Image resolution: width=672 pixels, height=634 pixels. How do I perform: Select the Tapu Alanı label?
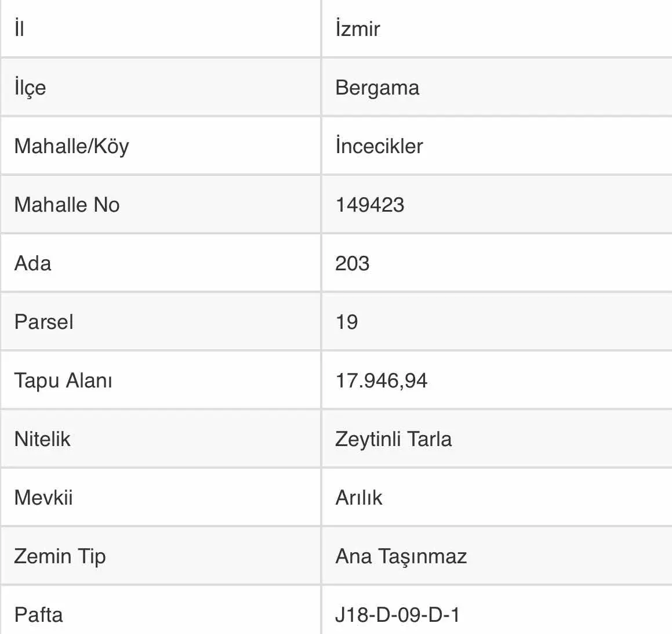63,381
